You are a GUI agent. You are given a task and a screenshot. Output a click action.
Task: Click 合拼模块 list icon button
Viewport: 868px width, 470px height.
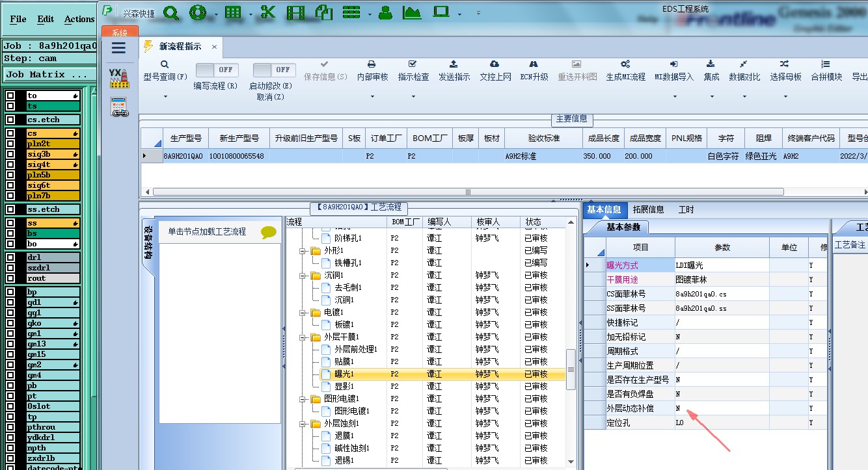(x=826, y=71)
